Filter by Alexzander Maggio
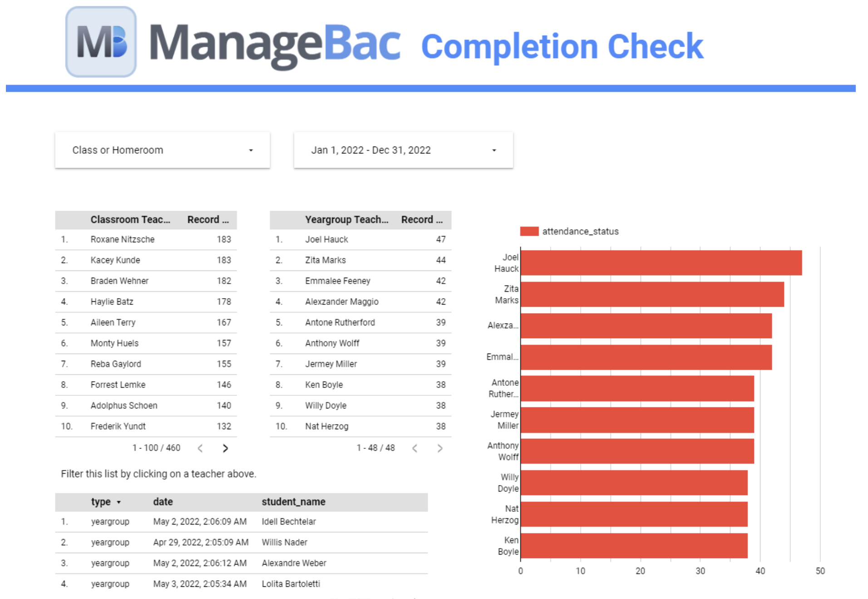This screenshot has width=868, height=599. (360, 302)
